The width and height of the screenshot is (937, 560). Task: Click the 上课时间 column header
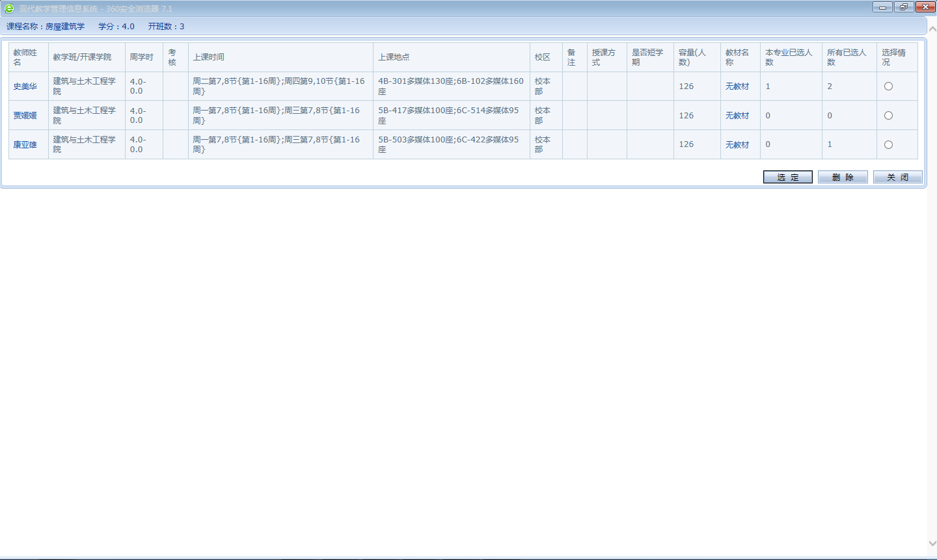tap(208, 57)
